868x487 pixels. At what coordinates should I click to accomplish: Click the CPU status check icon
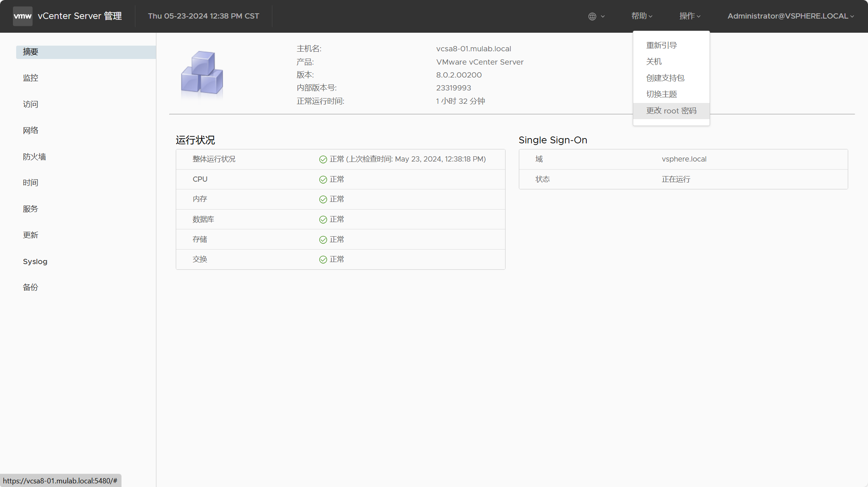coord(323,180)
